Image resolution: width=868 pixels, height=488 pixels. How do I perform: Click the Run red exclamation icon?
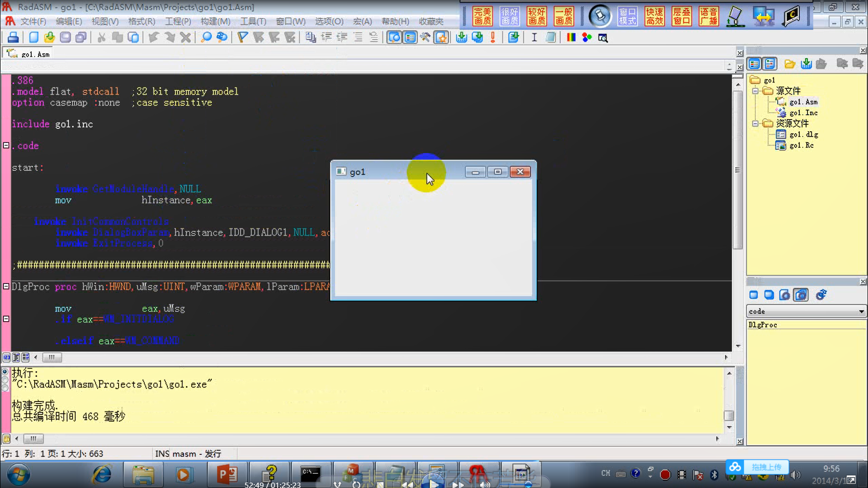tap(493, 38)
